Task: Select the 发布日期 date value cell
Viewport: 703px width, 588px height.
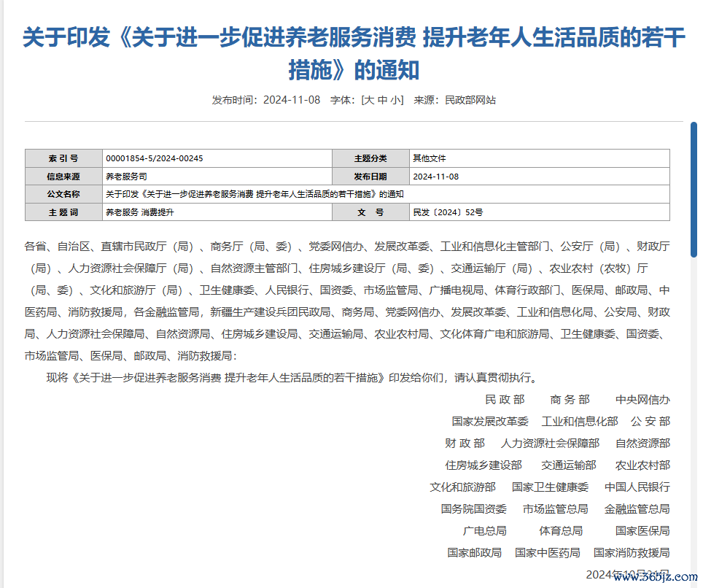Action: 435,176
